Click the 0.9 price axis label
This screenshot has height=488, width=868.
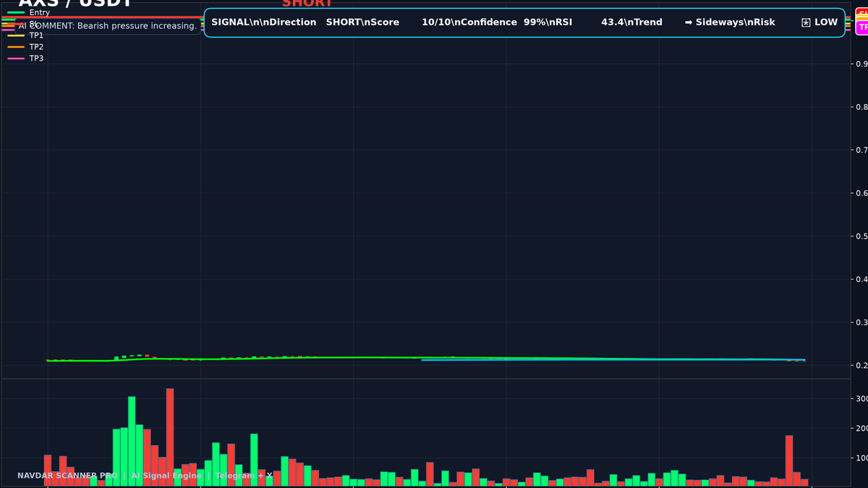861,64
